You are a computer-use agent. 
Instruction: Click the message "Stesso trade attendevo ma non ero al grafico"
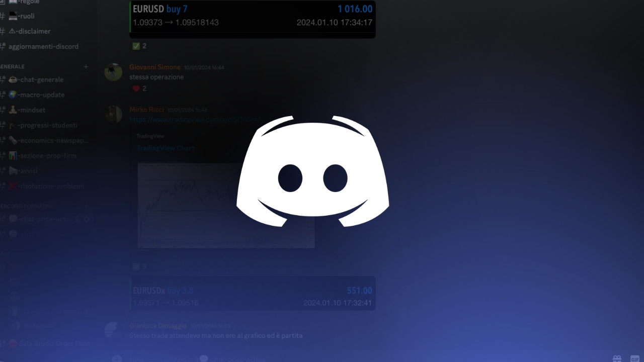[x=216, y=335]
